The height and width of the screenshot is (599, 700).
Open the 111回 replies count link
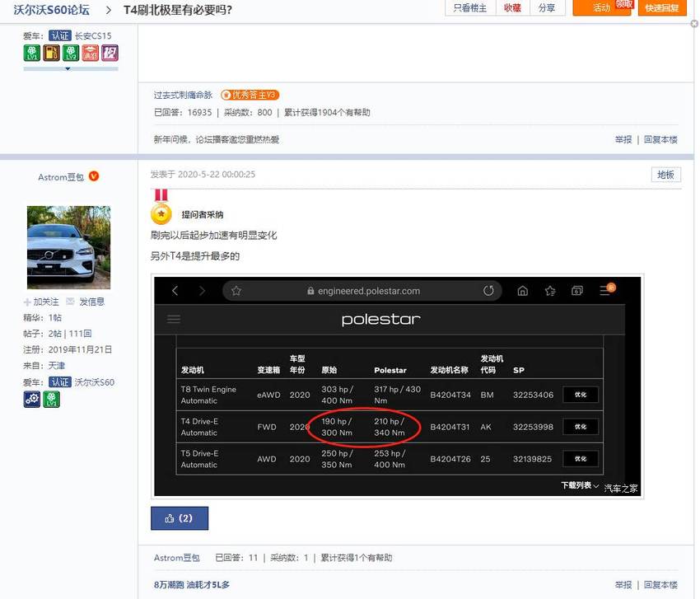81,334
